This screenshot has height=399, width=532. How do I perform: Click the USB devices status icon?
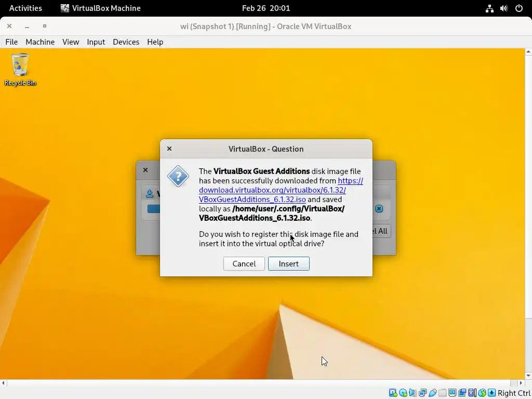click(x=433, y=393)
